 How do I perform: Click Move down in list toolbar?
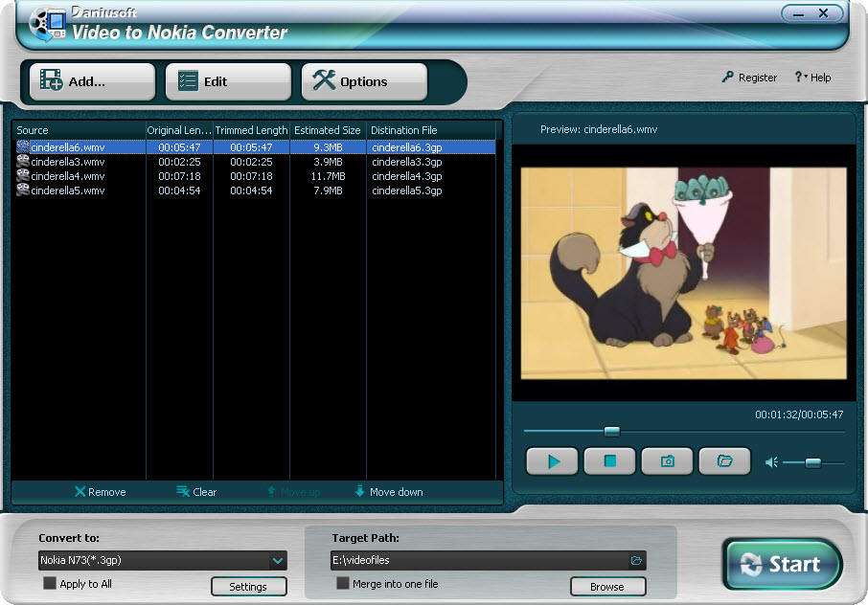tap(389, 492)
